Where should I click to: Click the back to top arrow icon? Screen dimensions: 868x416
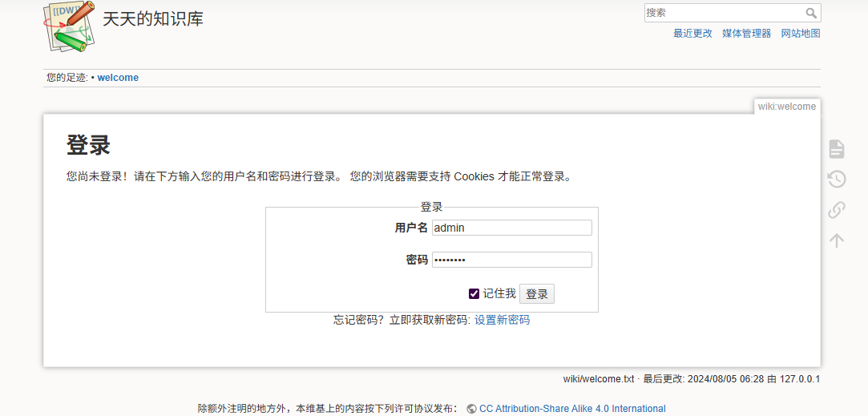837,240
